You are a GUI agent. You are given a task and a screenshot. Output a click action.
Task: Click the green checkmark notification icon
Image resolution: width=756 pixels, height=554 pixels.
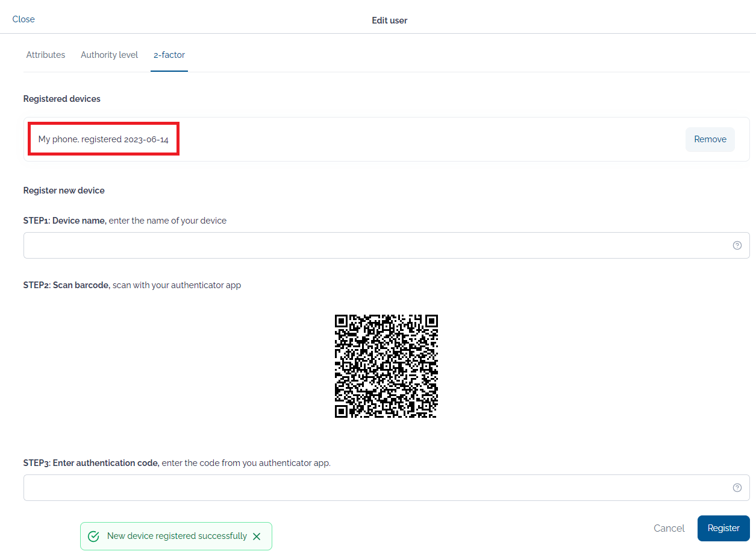(x=93, y=537)
